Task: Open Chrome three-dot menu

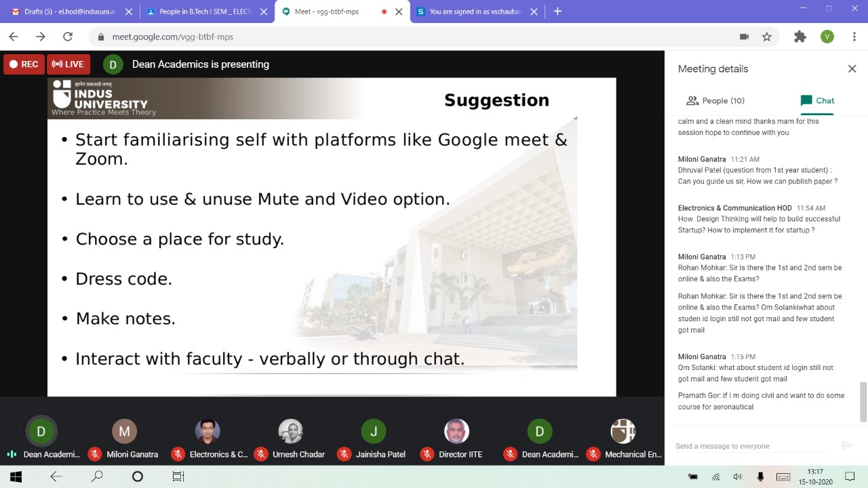Action: (x=854, y=37)
